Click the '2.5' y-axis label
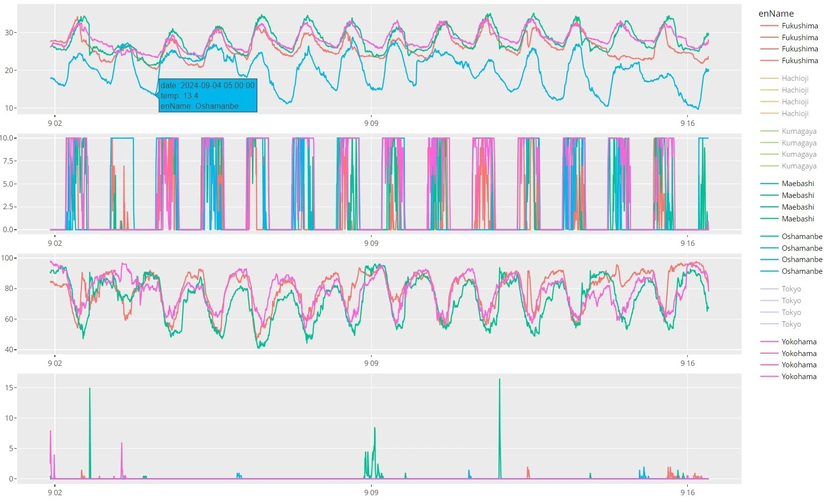827x504 pixels. point(8,207)
